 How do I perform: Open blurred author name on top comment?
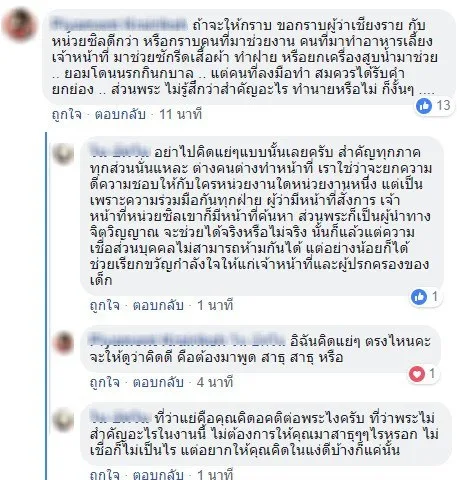click(119, 25)
